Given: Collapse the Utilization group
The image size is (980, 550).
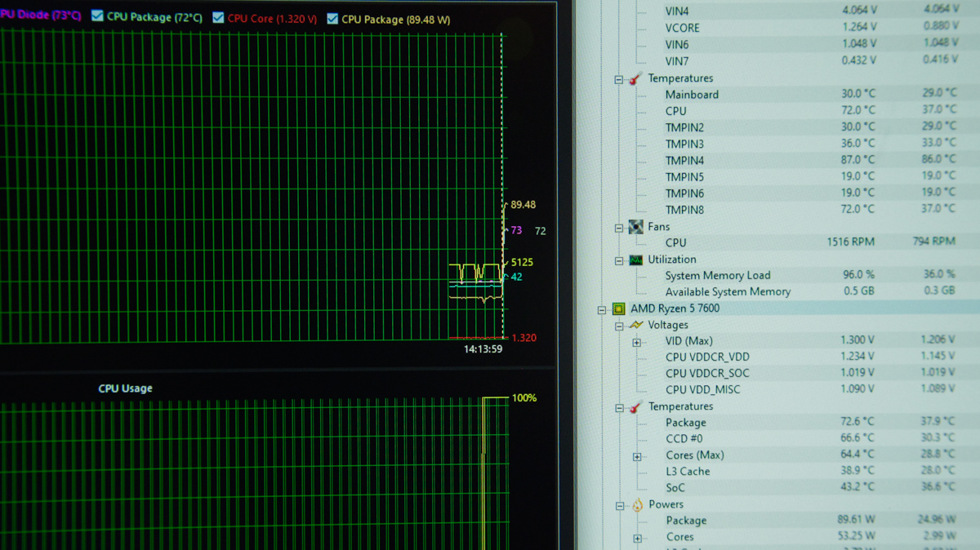Looking at the screenshot, I should 618,260.
